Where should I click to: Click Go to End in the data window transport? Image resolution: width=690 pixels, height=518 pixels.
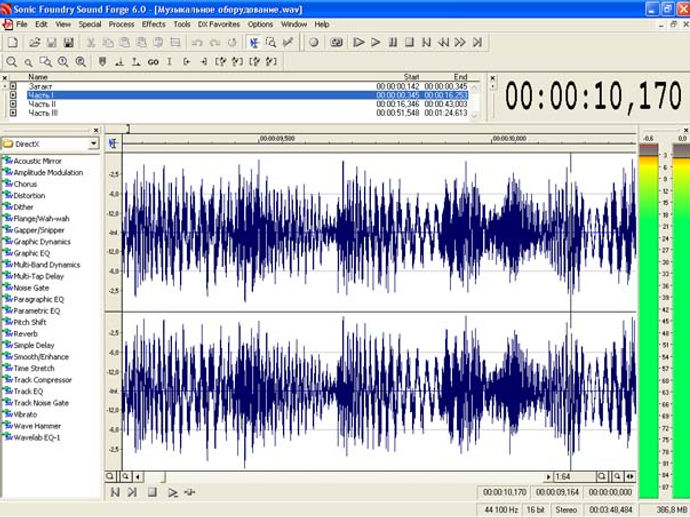point(132,492)
